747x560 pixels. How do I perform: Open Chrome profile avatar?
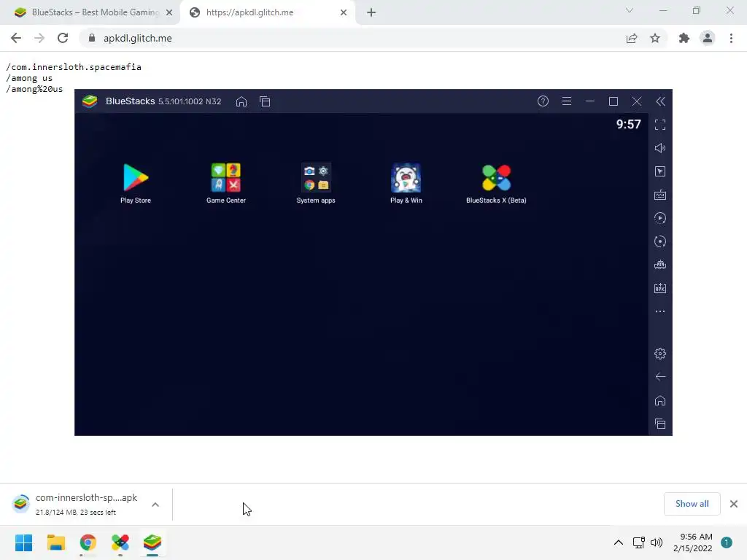pyautogui.click(x=708, y=38)
